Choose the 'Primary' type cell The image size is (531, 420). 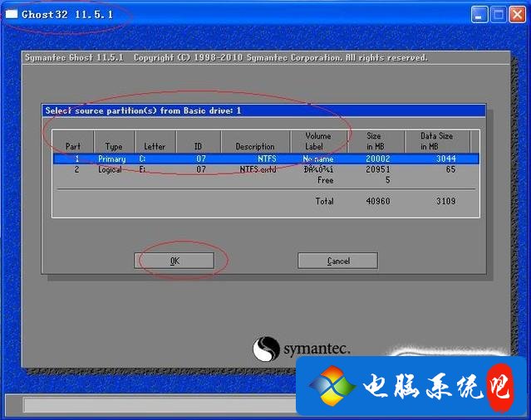[x=111, y=159]
